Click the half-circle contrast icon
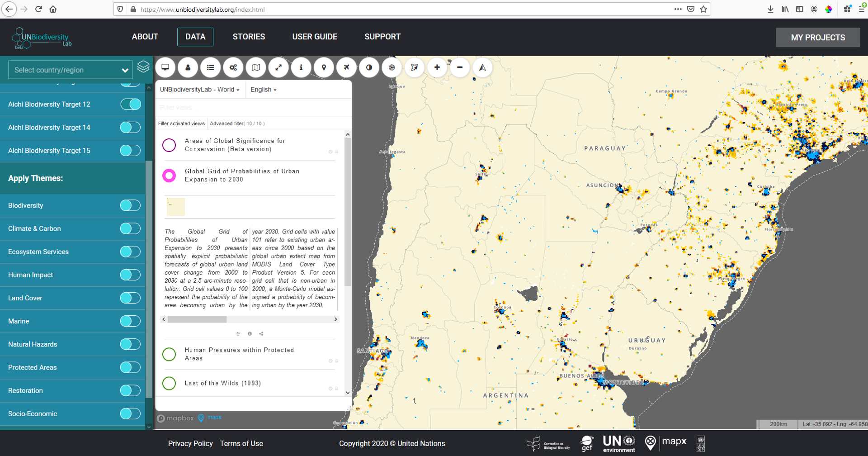The image size is (868, 456). coord(369,67)
